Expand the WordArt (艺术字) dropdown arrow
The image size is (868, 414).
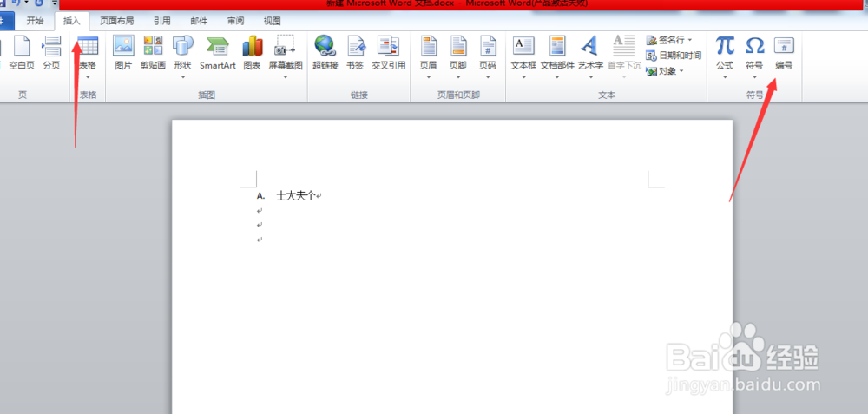pos(590,77)
